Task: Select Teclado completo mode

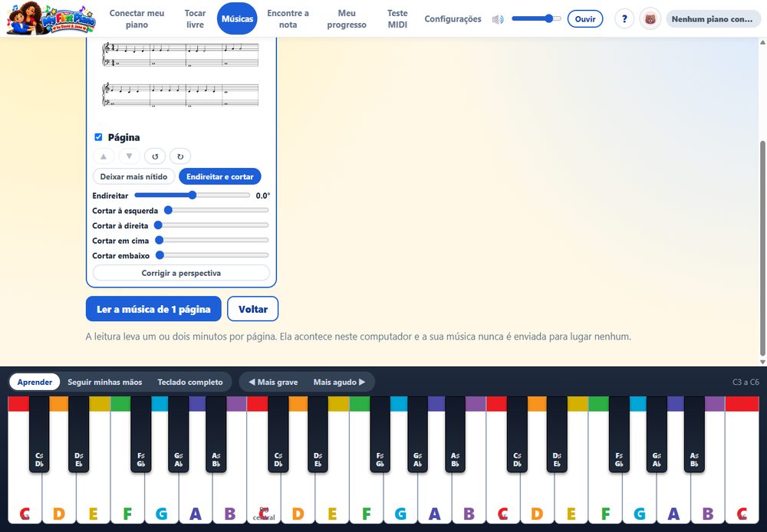Action: point(190,382)
